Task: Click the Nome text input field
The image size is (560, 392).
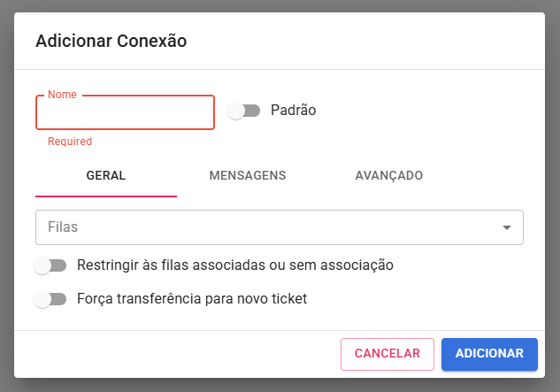Action: pos(125,113)
